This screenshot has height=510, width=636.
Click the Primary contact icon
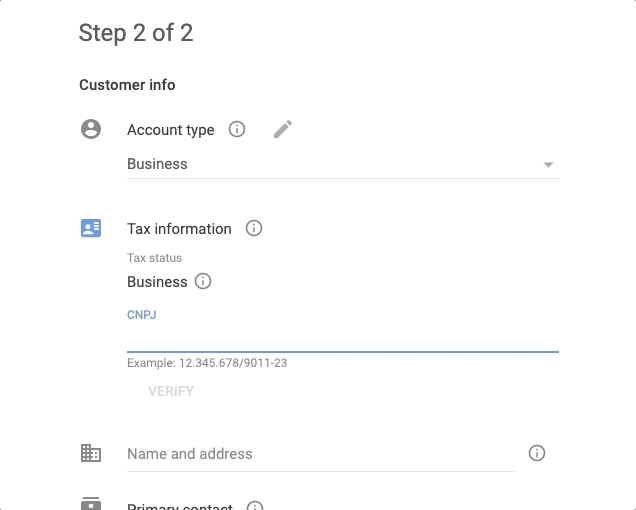91,503
